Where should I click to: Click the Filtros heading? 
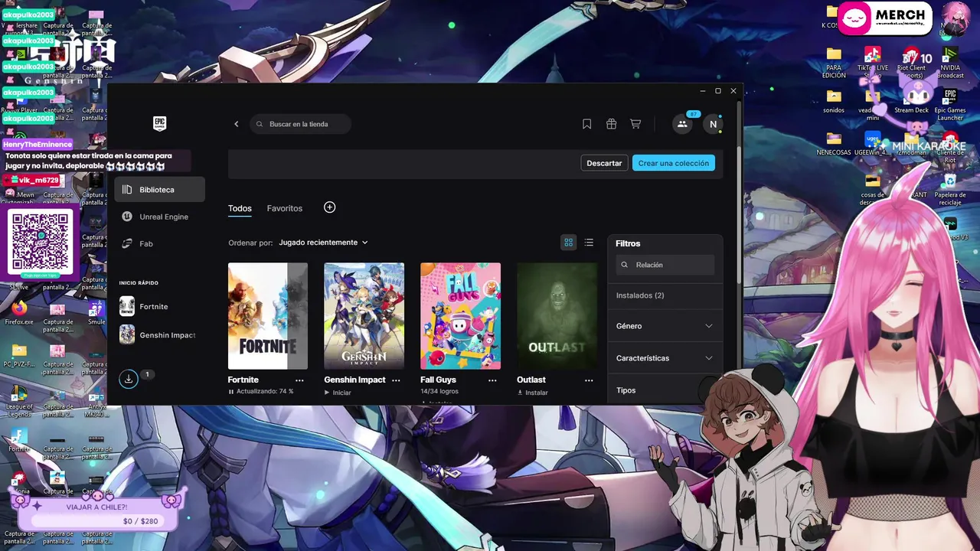click(628, 243)
